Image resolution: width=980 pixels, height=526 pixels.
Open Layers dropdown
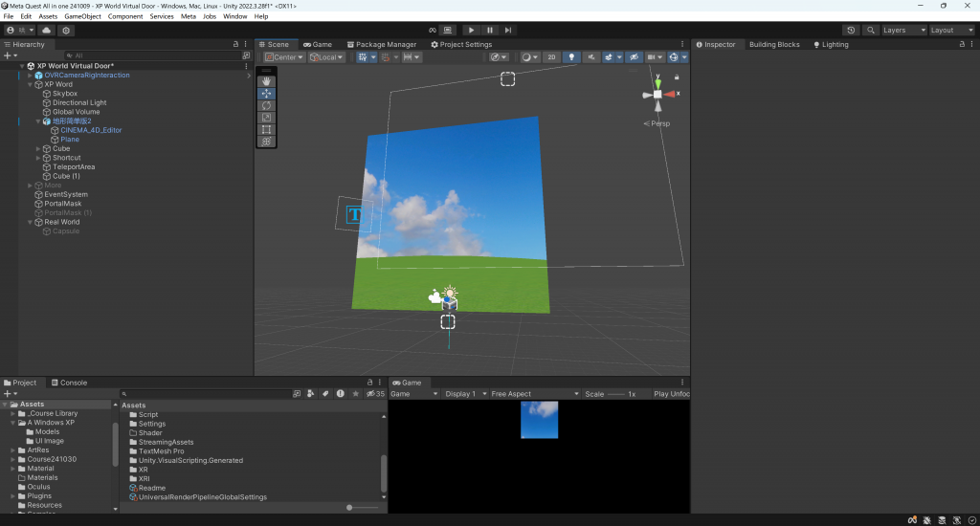click(x=903, y=30)
